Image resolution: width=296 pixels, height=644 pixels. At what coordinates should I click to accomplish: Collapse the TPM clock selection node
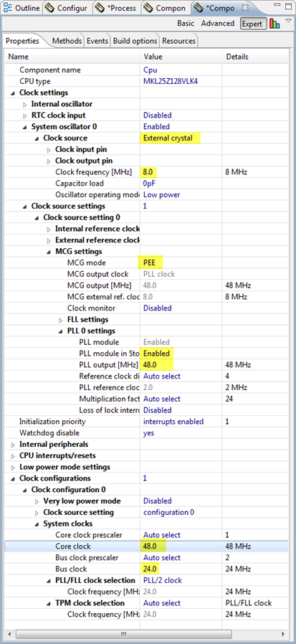pos(49,603)
